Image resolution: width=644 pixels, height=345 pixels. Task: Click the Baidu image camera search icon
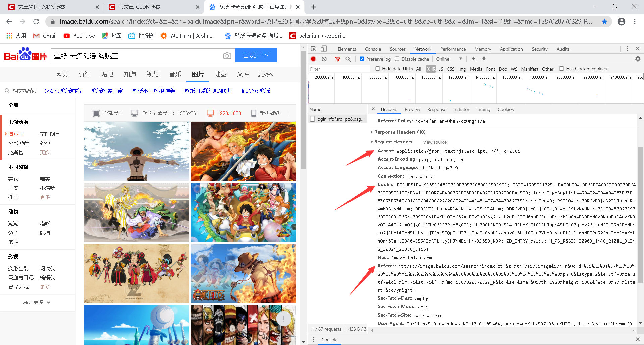tap(227, 56)
